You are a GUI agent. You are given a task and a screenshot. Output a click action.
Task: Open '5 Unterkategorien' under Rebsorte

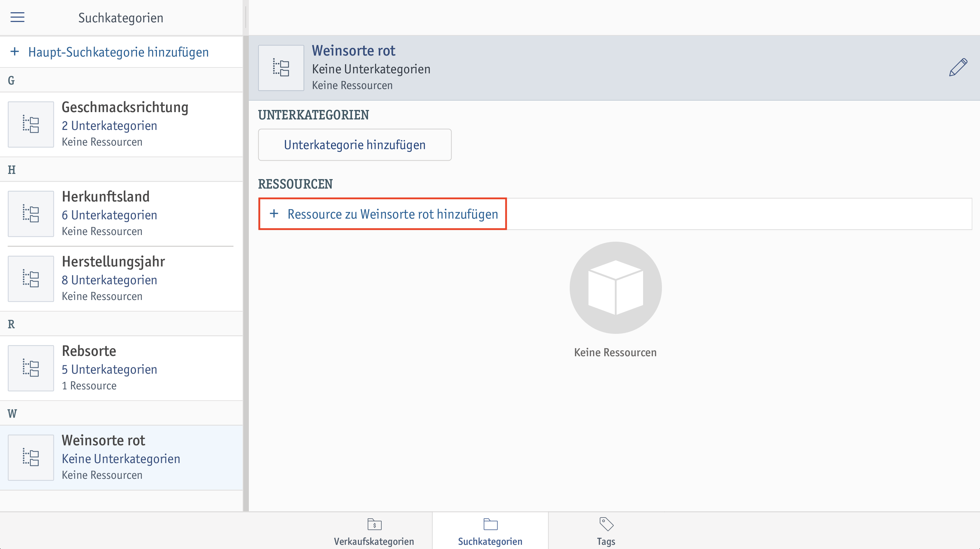click(x=109, y=369)
